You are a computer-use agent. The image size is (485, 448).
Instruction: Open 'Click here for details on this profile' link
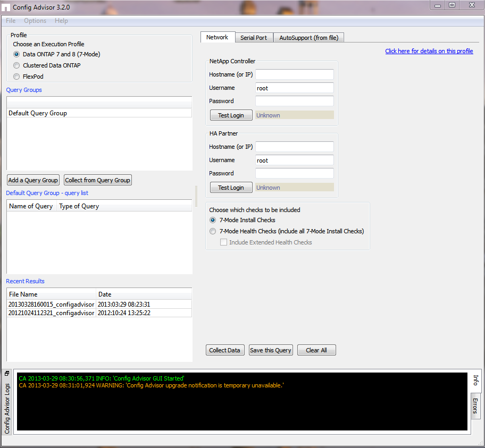click(429, 51)
